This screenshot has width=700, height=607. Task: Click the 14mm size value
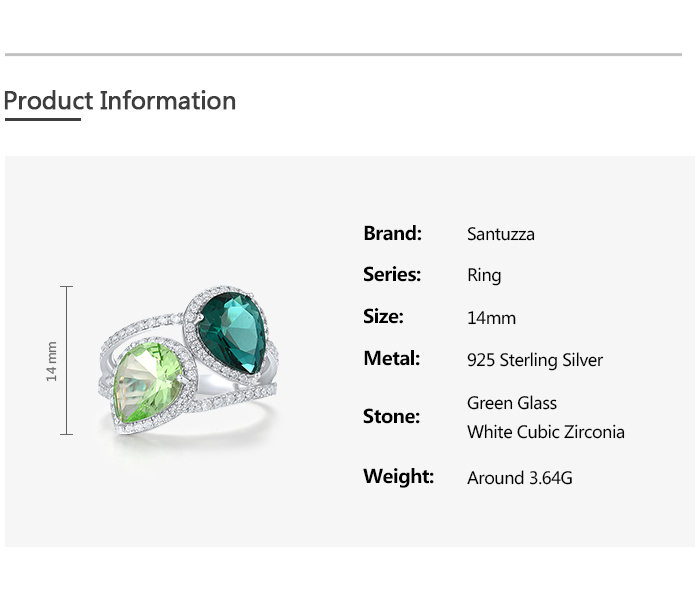(x=491, y=318)
